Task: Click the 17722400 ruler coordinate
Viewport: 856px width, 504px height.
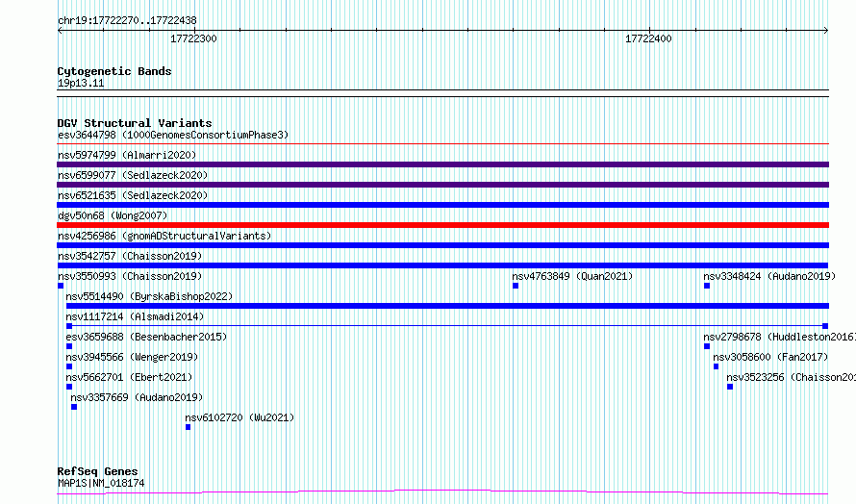Action: coord(648,39)
